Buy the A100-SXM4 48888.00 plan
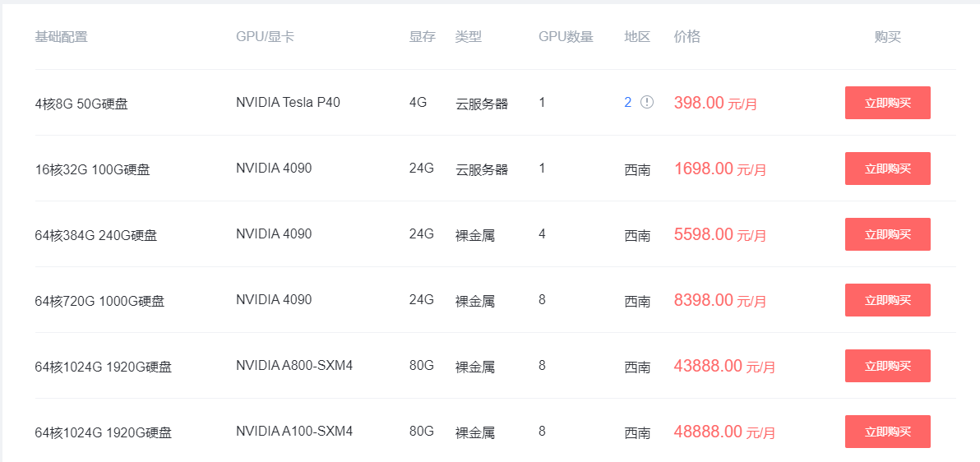980x462 pixels. 887,432
